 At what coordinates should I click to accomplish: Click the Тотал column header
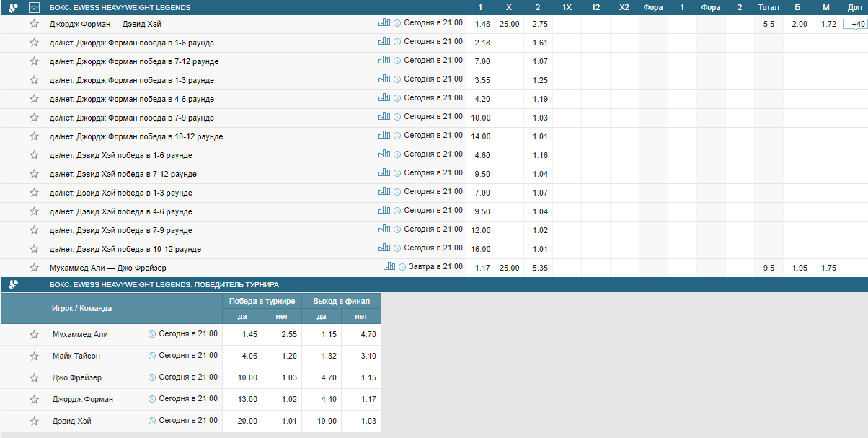pyautogui.click(x=769, y=8)
